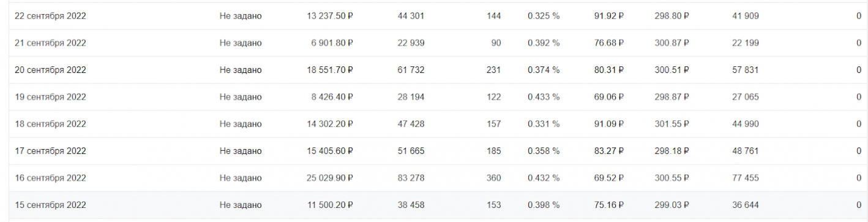Click the 61 732 impressions value
Image resolution: width=868 pixels, height=222 pixels.
[x=411, y=70]
